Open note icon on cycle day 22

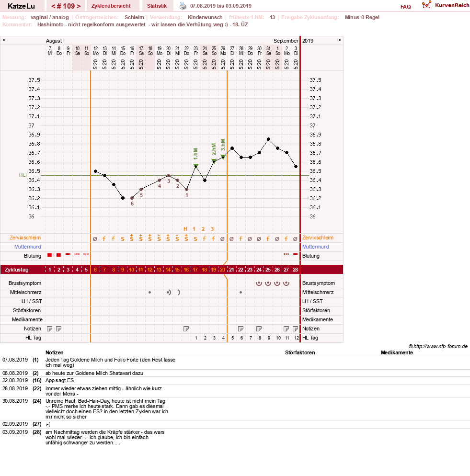(x=241, y=329)
